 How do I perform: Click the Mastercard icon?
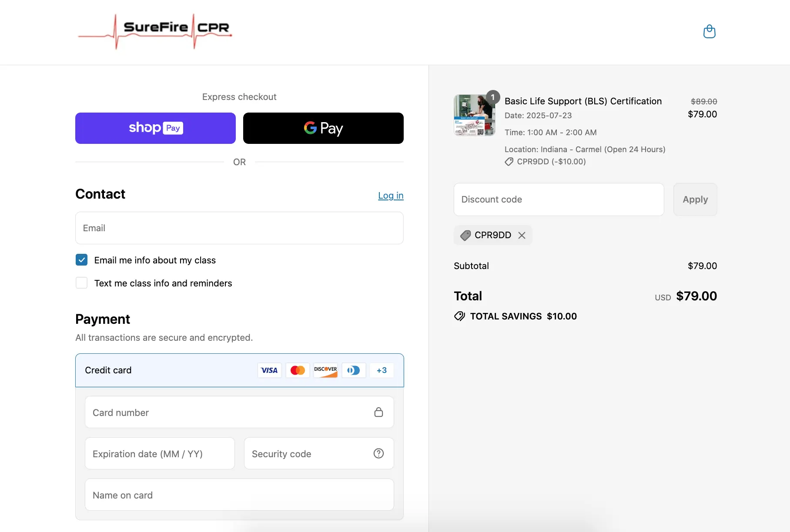298,370
